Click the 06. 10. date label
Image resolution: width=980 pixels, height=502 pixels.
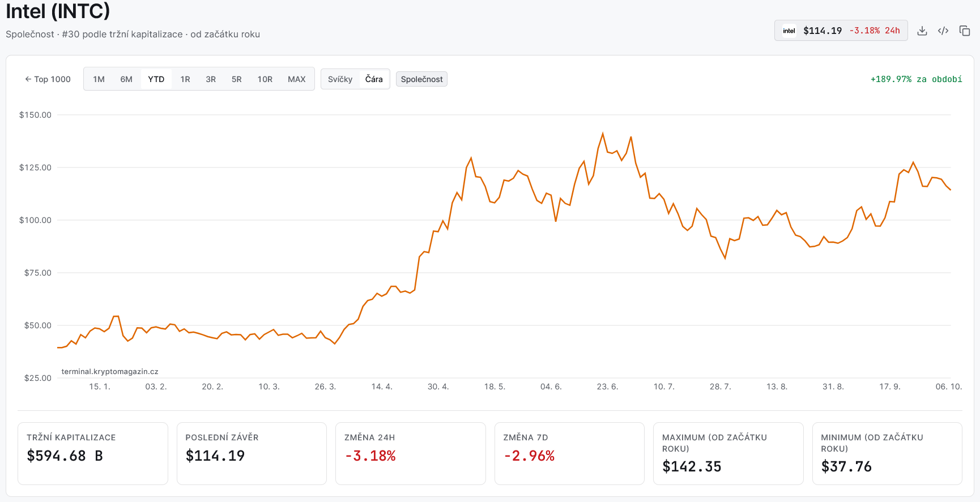[949, 387]
